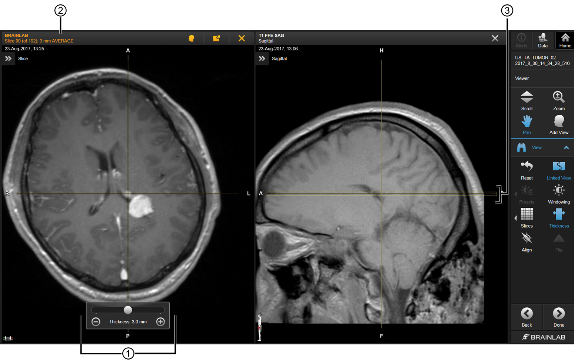Click the 'T1 FFE SAG' view title

(x=271, y=36)
